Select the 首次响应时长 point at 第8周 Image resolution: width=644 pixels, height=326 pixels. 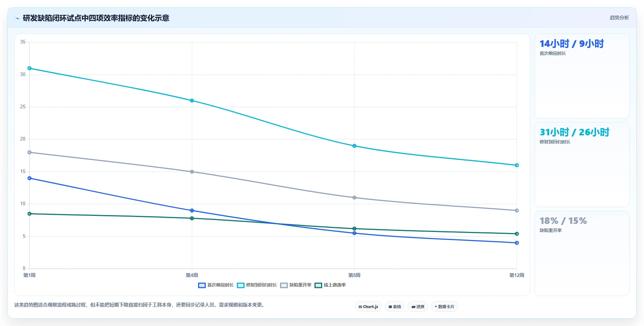354,233
